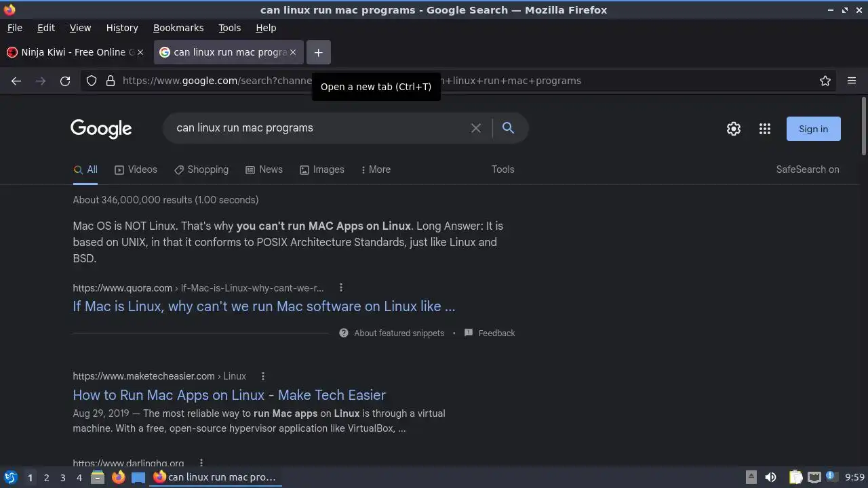
Task: Open the file manager taskbar icon
Action: (98, 477)
